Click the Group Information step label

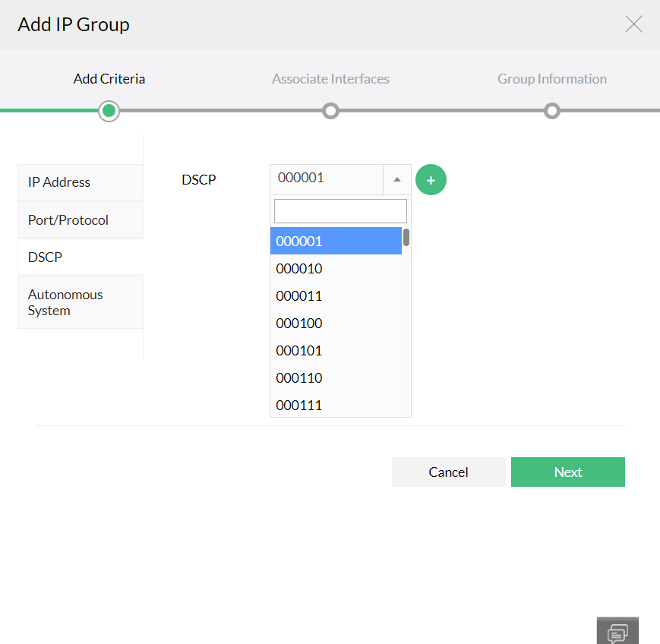pyautogui.click(x=552, y=79)
